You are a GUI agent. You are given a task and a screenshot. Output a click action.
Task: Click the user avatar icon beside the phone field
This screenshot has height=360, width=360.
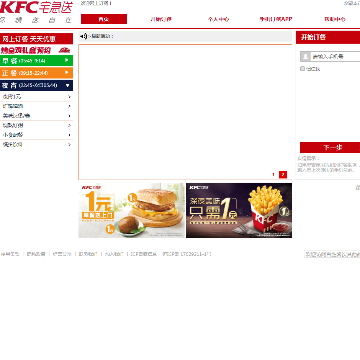click(x=305, y=56)
